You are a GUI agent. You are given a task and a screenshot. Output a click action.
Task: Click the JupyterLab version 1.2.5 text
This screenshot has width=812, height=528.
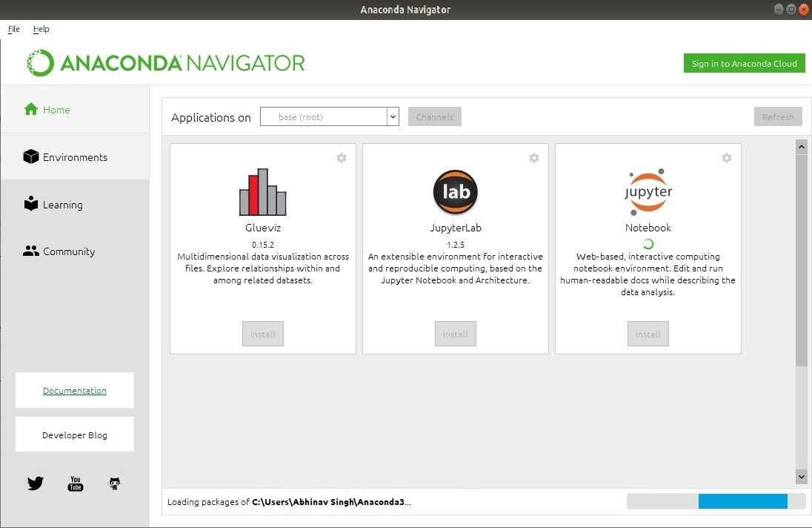[455, 245]
